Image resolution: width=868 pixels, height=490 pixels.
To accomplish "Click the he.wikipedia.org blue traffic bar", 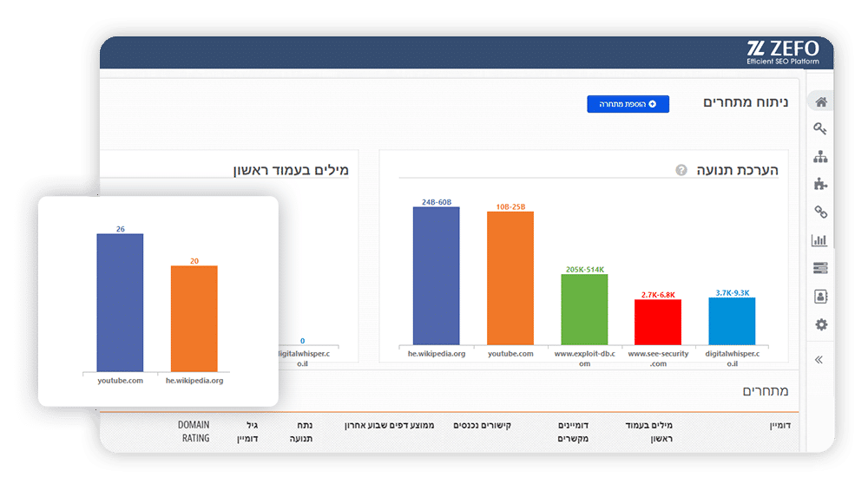I will pos(437,276).
